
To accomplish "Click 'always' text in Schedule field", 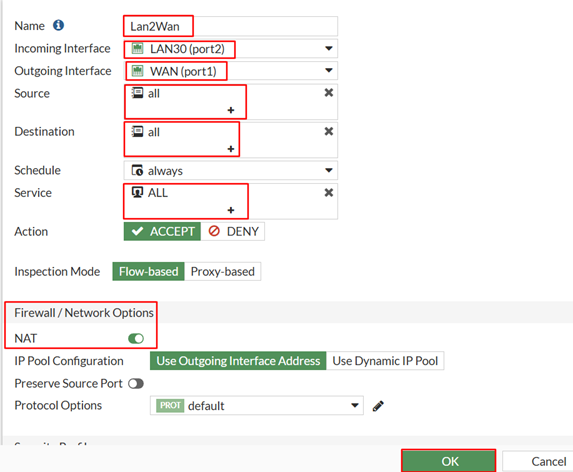I will (x=165, y=171).
